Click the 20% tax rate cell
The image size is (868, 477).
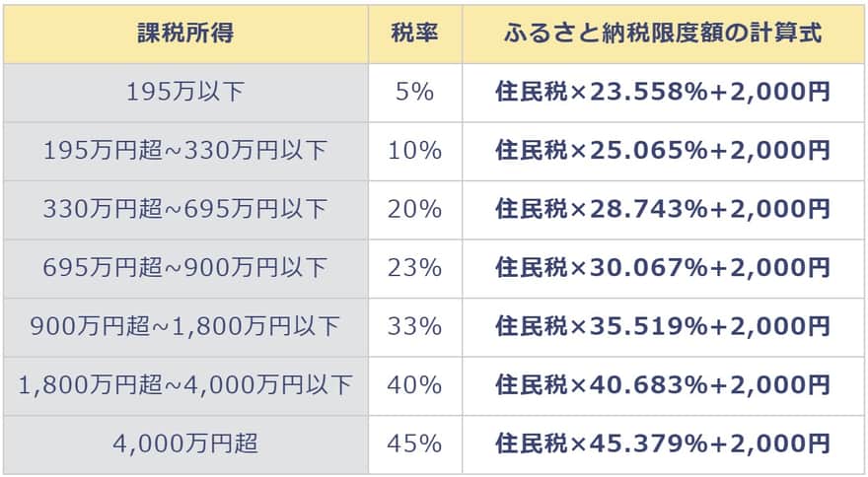pos(415,210)
